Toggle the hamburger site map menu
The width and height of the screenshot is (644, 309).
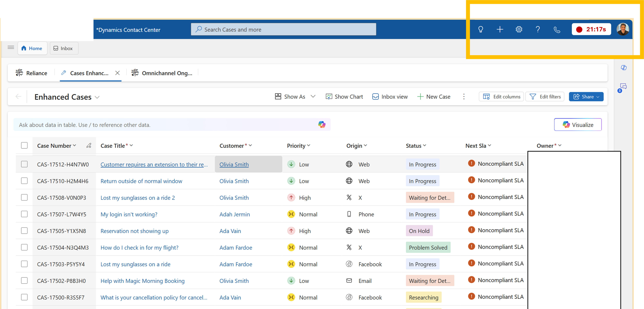11,47
